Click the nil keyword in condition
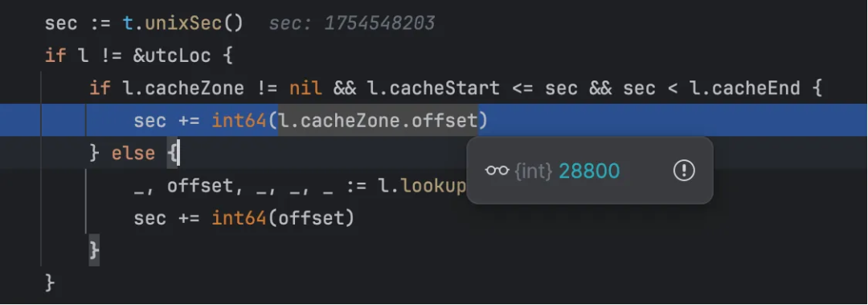This screenshot has width=868, height=305. point(305,89)
